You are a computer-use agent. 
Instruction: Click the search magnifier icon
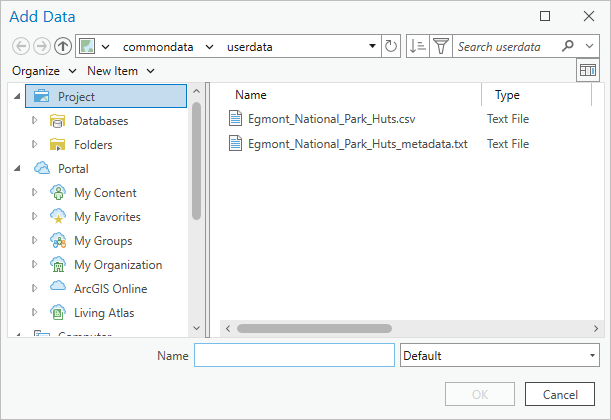(x=568, y=47)
